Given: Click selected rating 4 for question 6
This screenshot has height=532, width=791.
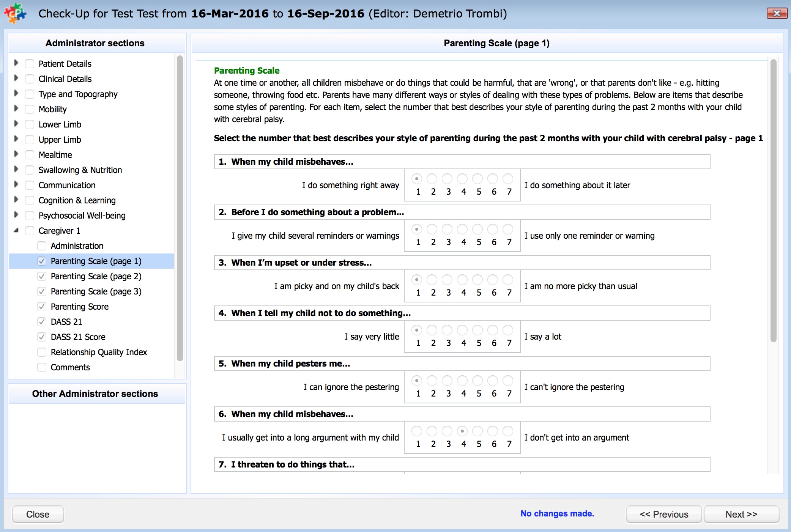Looking at the screenshot, I should tap(462, 431).
